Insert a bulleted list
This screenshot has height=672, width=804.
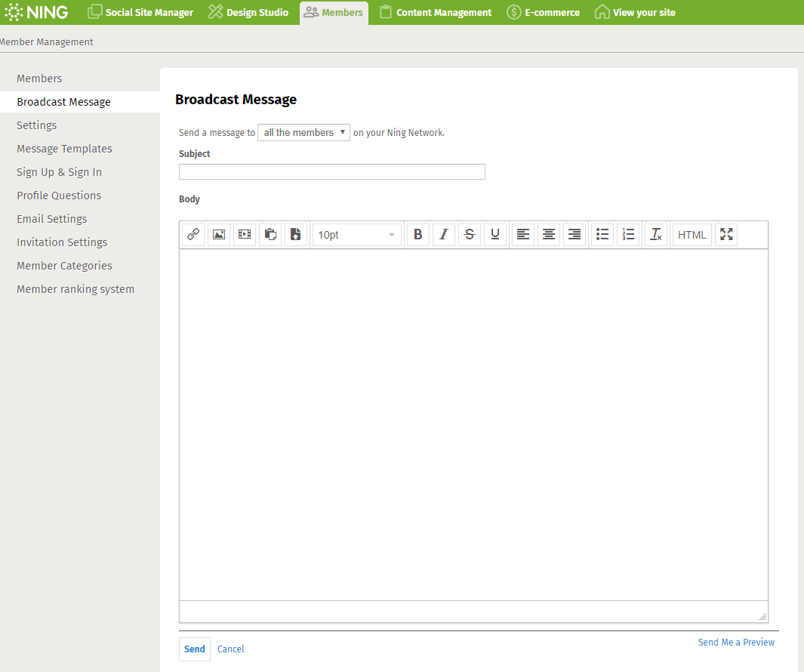point(602,234)
